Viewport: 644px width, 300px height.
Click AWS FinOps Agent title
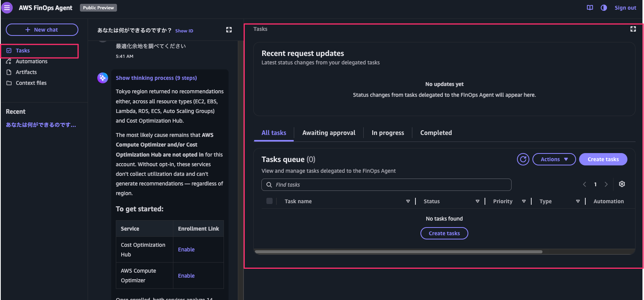click(x=46, y=8)
